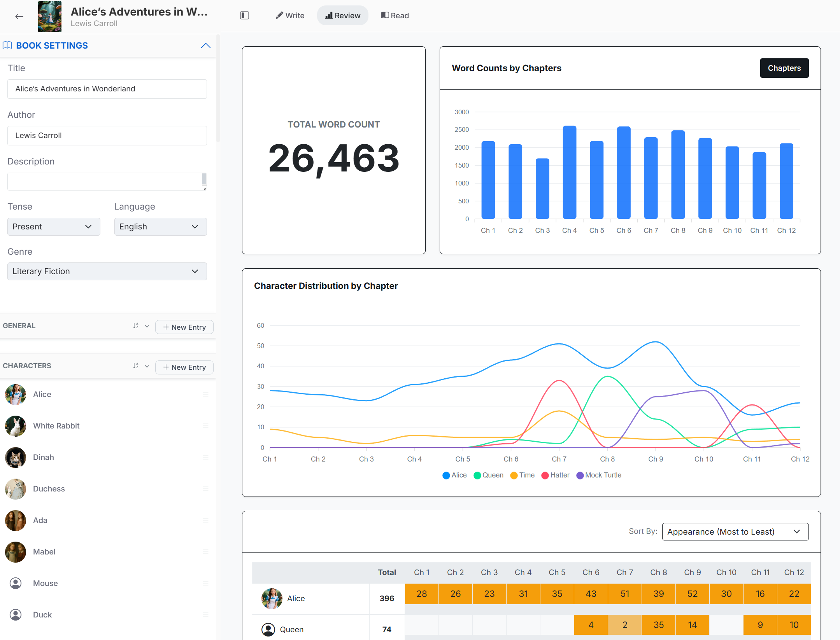Open the Sort By appearance dropdown
The image size is (840, 640).
click(735, 532)
